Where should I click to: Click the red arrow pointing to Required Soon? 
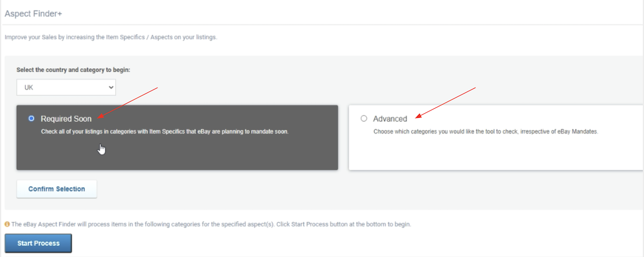click(x=128, y=103)
